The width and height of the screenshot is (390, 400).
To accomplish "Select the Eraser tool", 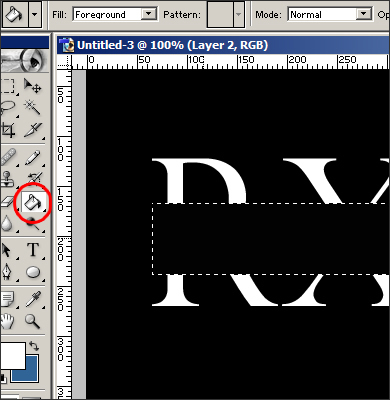I will [7, 202].
